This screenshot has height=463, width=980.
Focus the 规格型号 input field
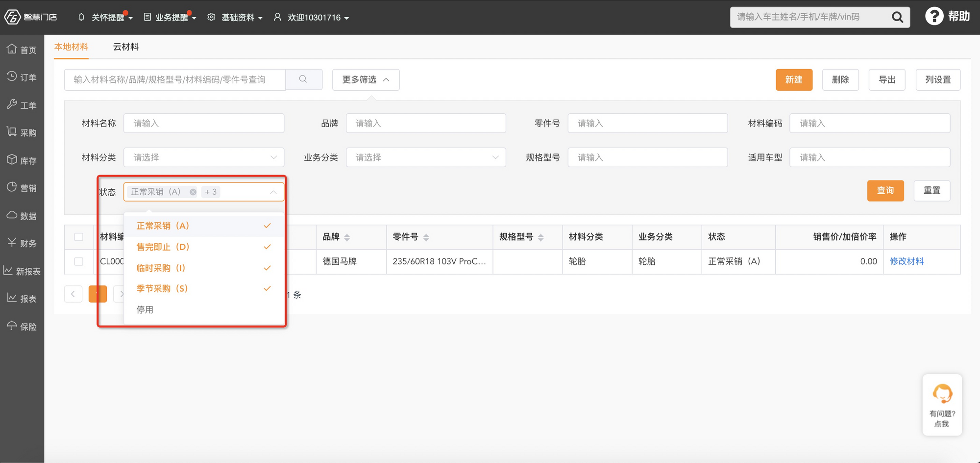pos(648,157)
